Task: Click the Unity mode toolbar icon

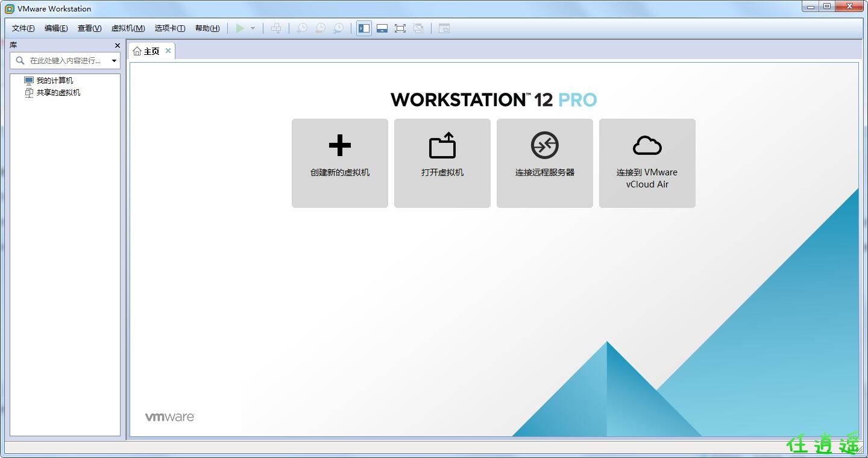Action: point(418,28)
